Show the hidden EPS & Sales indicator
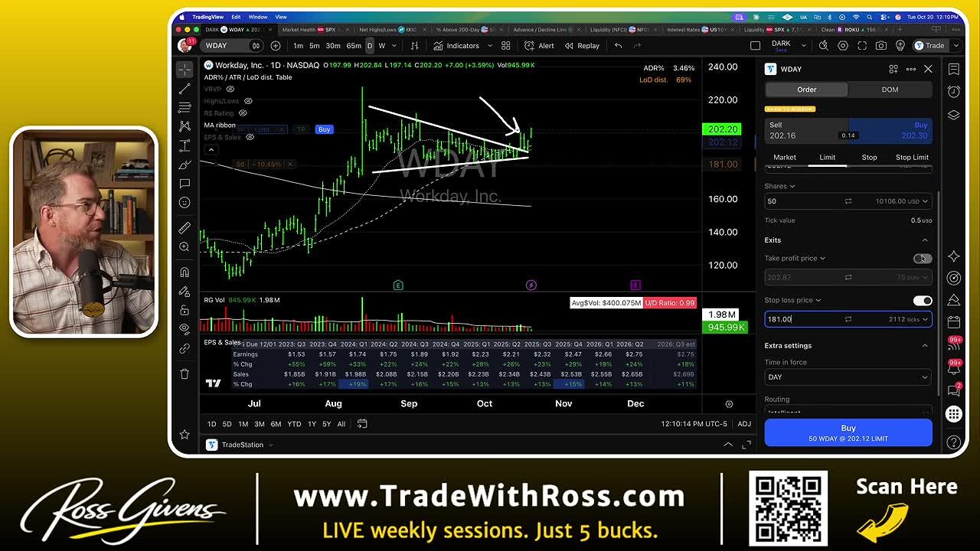The image size is (980, 551). point(250,138)
